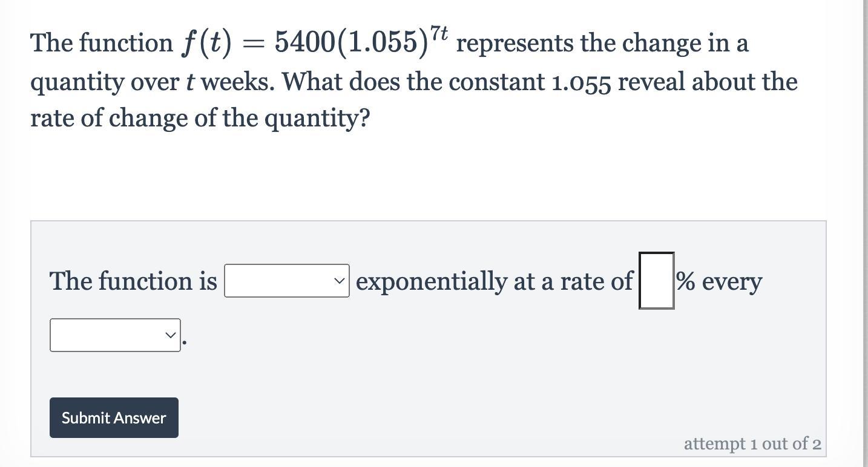
Task: Click the chevron on the second-row dropdown
Action: point(171,335)
